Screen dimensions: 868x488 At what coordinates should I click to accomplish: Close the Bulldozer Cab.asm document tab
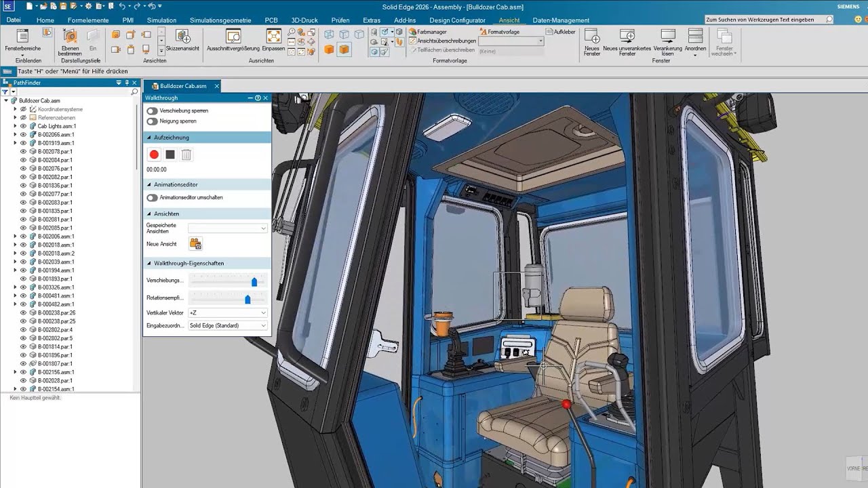216,86
